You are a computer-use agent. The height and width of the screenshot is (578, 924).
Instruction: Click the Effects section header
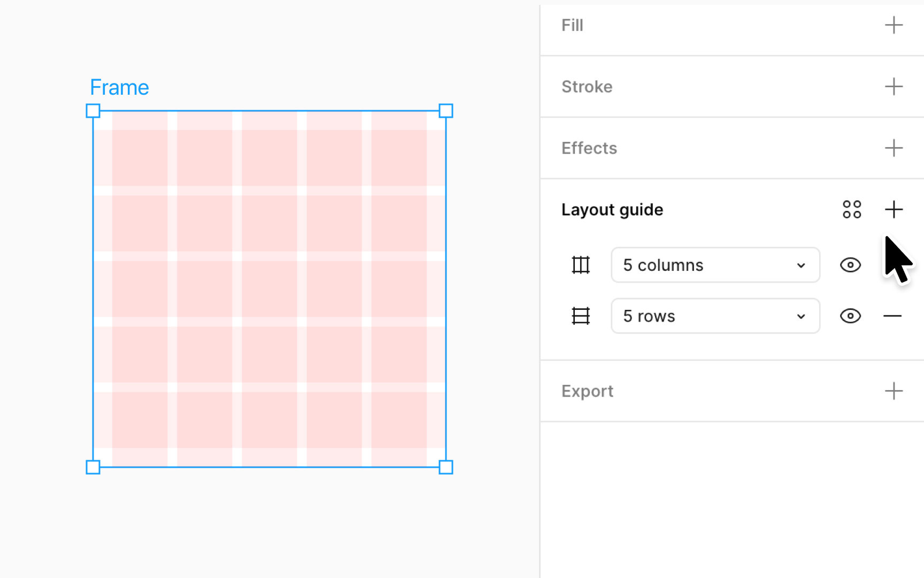589,148
